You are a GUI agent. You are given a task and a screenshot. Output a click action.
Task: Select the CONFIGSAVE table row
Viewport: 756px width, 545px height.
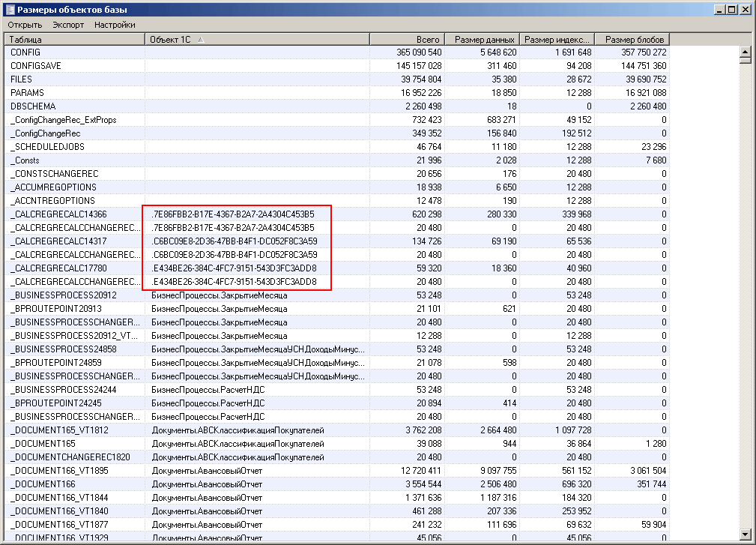337,65
